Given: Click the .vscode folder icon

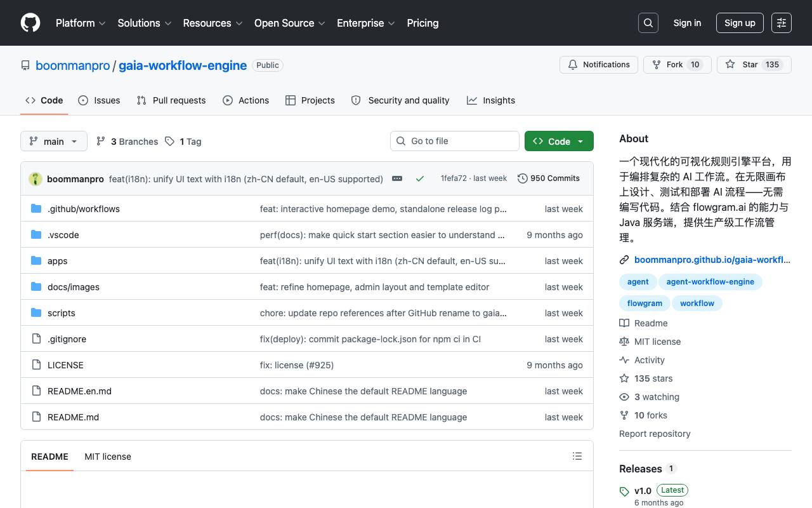Looking at the screenshot, I should [36, 235].
